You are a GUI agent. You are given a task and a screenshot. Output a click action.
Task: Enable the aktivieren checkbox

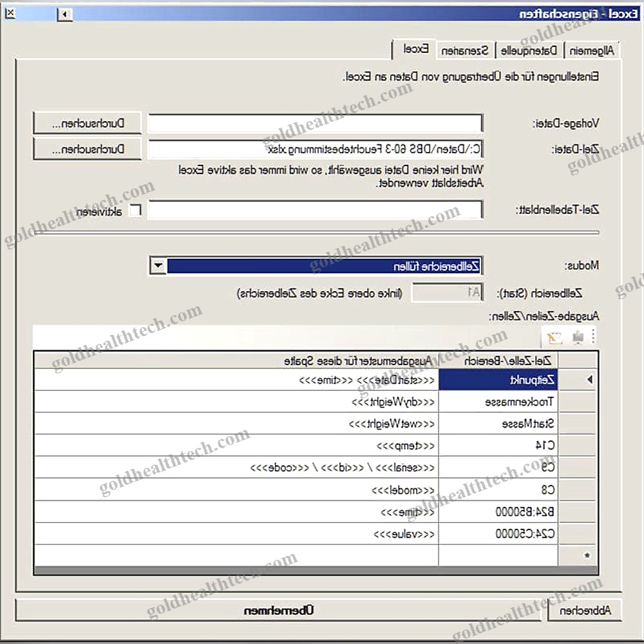tap(135, 211)
